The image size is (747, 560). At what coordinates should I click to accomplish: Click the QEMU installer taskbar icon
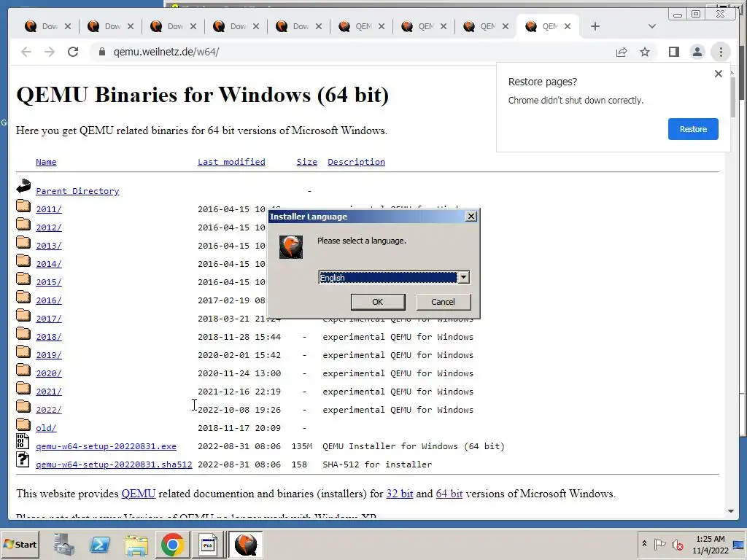(245, 544)
